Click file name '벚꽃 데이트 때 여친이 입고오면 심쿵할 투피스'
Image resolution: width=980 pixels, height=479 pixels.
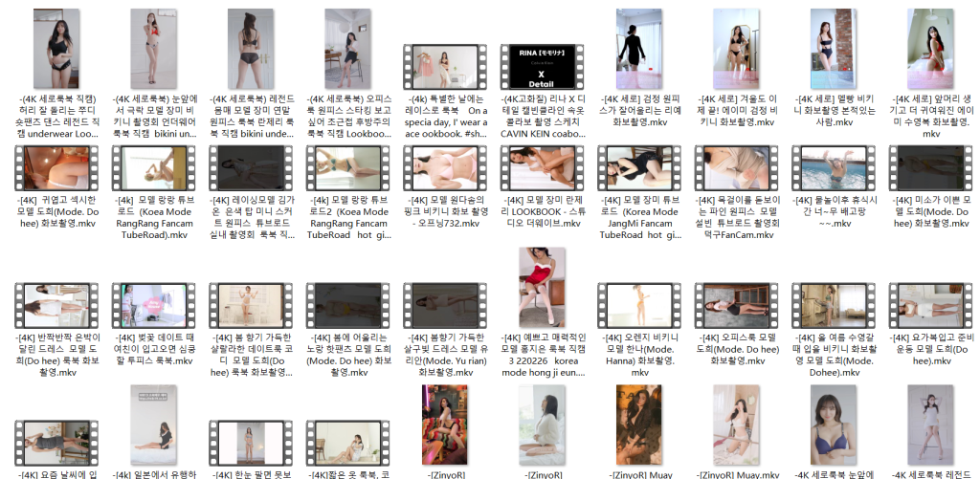pyautogui.click(x=154, y=350)
